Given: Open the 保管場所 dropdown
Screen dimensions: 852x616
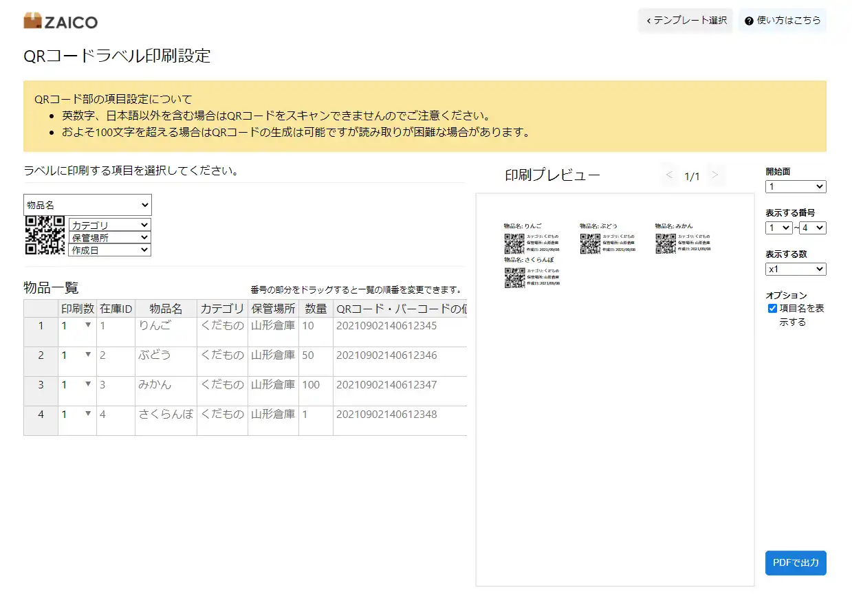Looking at the screenshot, I should [109, 239].
